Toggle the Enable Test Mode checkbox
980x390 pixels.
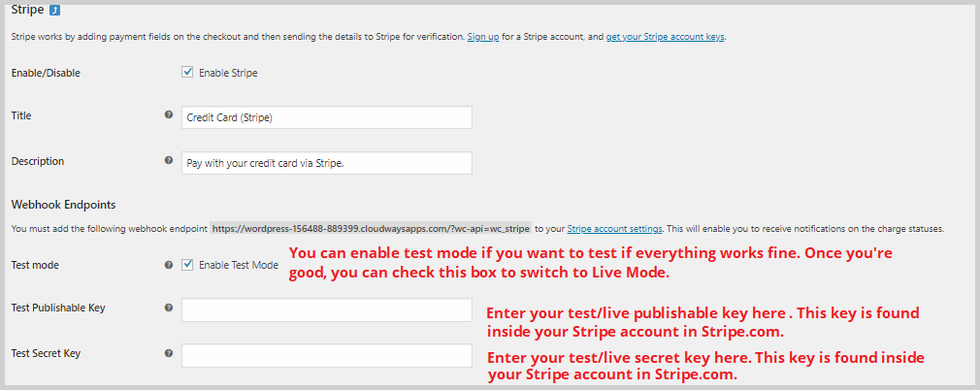click(x=187, y=265)
